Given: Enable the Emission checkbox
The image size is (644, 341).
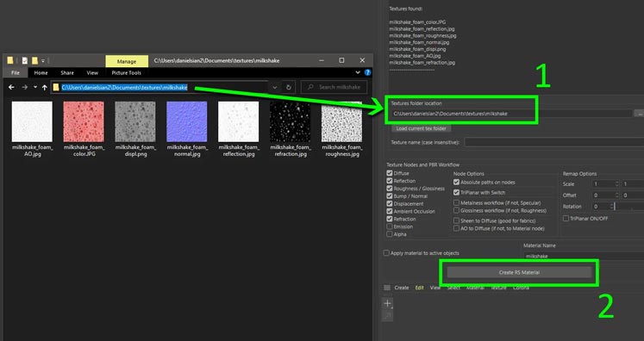Looking at the screenshot, I should pos(390,226).
